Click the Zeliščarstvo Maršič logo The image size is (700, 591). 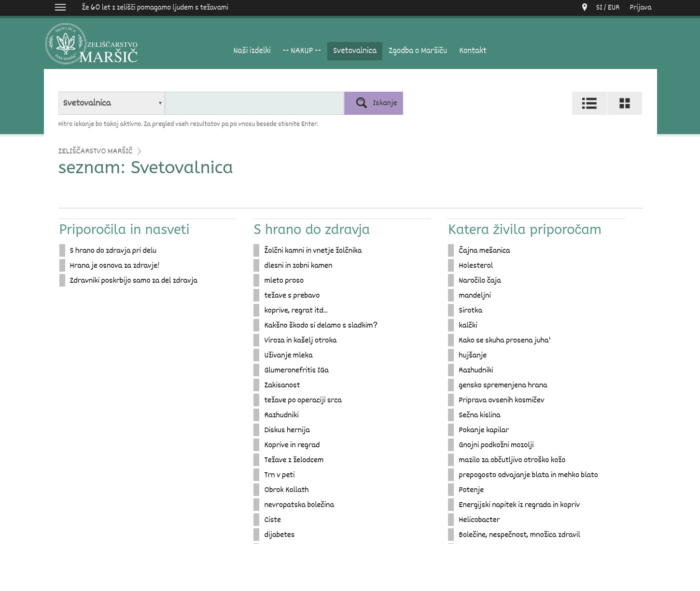point(92,44)
